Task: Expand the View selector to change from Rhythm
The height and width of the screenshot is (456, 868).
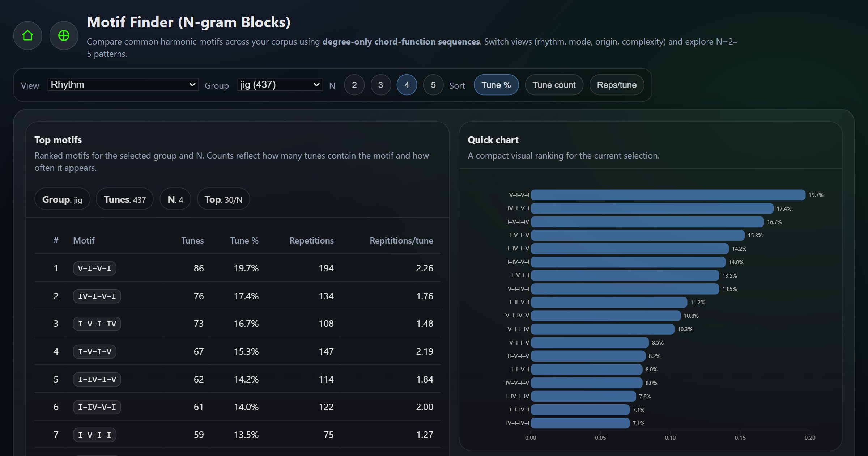Action: pos(123,84)
